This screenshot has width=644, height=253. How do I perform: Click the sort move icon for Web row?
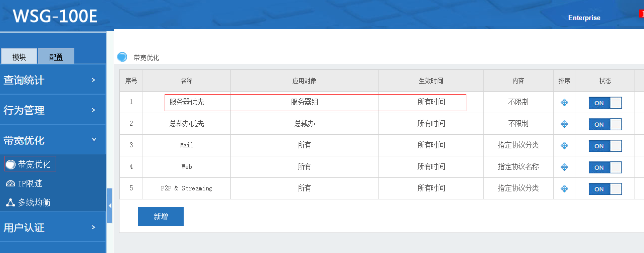[564, 167]
